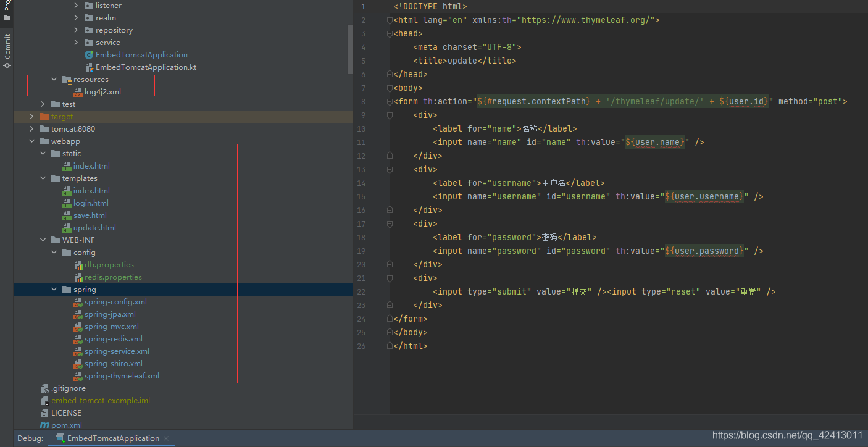Click the Maven pom.xml file icon
This screenshot has width=868, height=447.
(x=44, y=425)
